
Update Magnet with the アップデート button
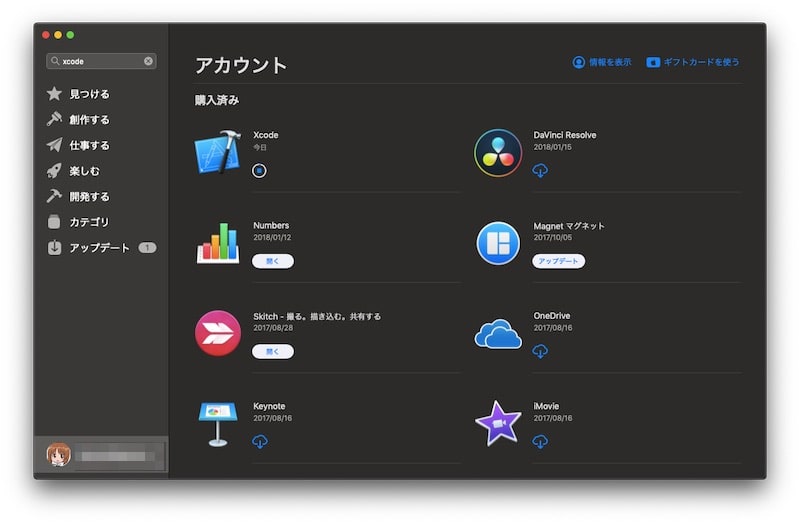point(559,261)
